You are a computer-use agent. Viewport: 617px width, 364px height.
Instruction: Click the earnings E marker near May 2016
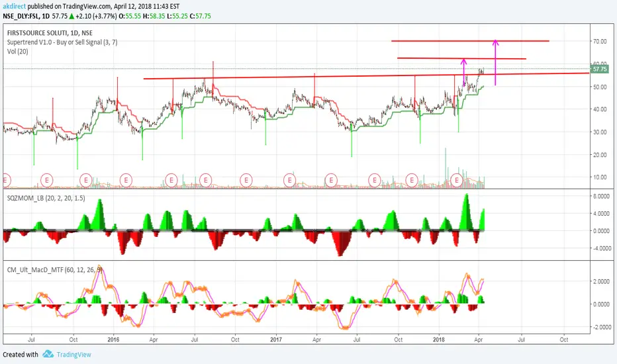(x=171, y=180)
